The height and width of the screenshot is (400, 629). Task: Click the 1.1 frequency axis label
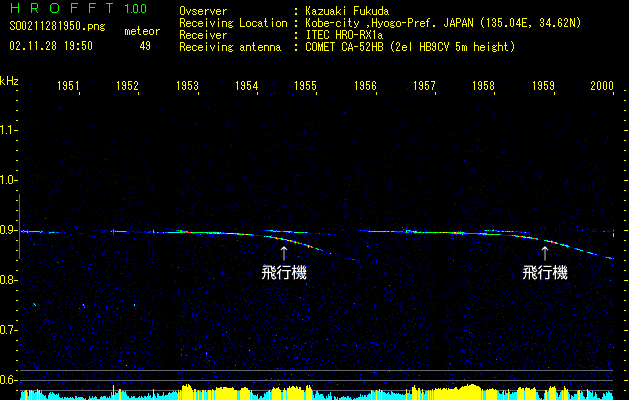[9, 130]
